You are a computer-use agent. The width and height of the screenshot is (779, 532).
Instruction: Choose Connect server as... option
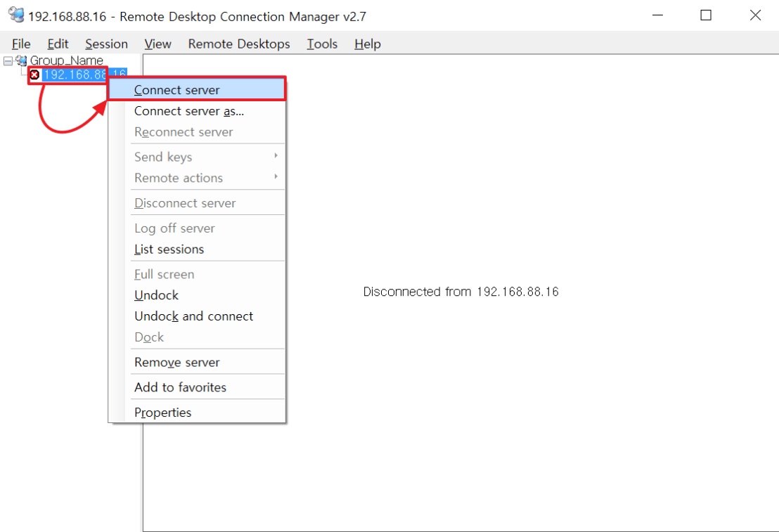[189, 111]
